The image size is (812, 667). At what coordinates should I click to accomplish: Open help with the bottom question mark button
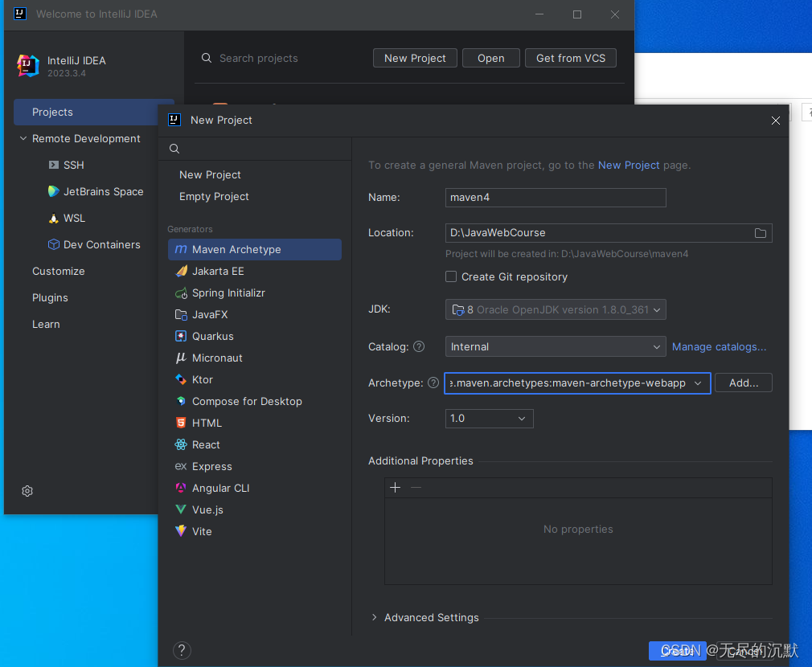[182, 650]
